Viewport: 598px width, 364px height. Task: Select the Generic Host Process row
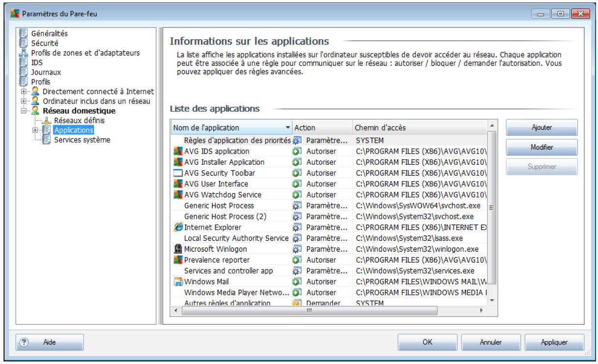[x=329, y=205]
